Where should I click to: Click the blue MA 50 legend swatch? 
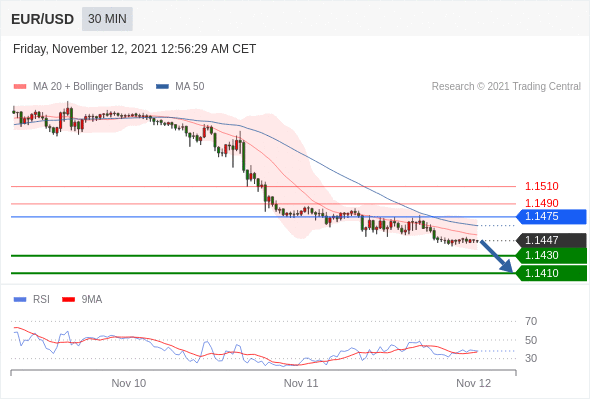coord(162,87)
